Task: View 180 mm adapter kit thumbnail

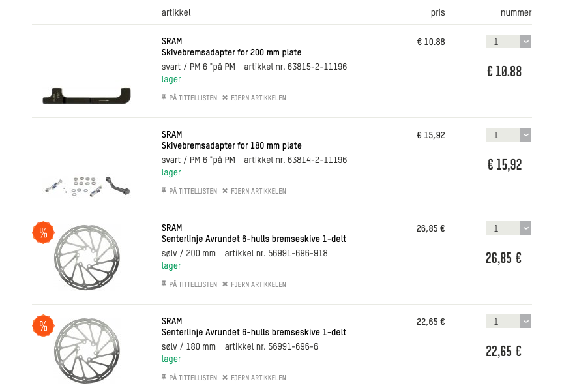Action: pyautogui.click(x=87, y=185)
